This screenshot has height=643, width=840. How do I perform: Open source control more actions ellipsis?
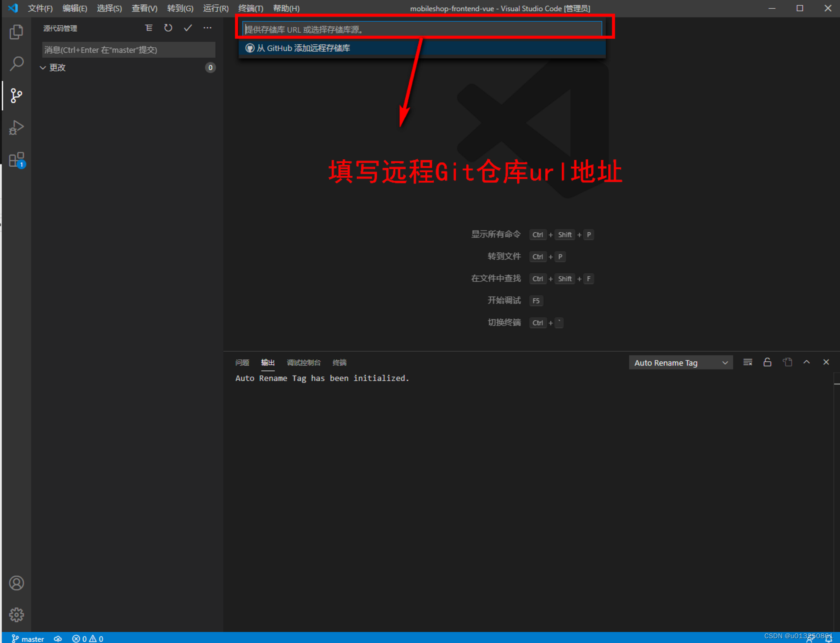208,28
